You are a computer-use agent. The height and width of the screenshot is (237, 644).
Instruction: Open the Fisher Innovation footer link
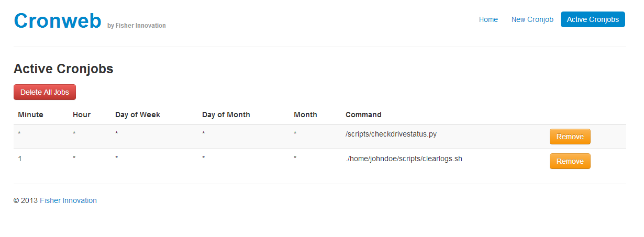(68, 200)
